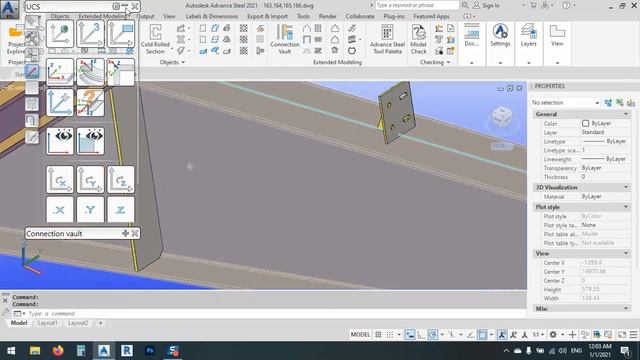Rotate UCS around Z axis icon
The width and height of the screenshot is (640, 360).
point(121,180)
